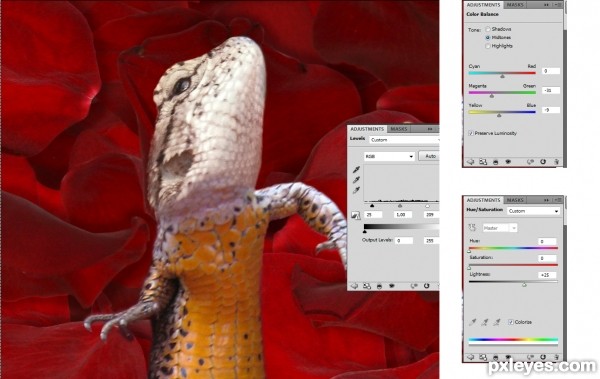Toggle visibility eye icon in Color Balance footer
600x379 pixels.
pos(508,162)
